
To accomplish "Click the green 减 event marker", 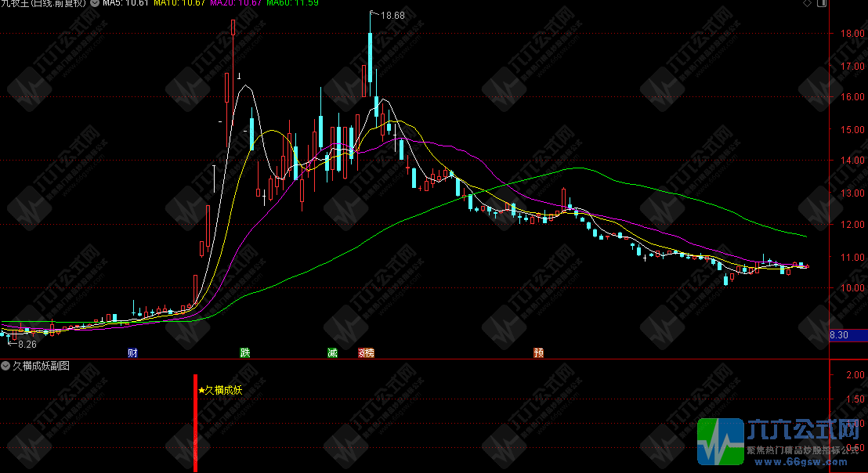I will pos(332,353).
